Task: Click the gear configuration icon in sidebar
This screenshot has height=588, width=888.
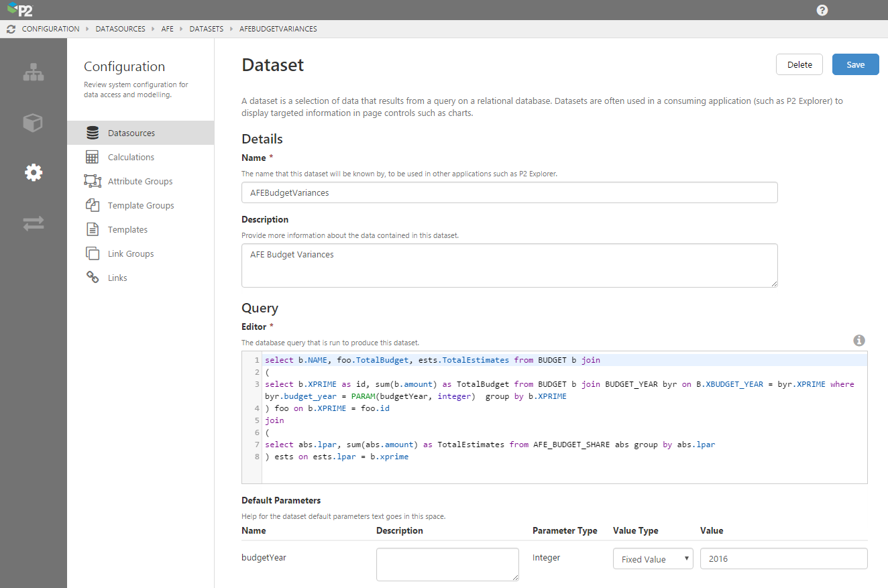Action: (x=34, y=173)
